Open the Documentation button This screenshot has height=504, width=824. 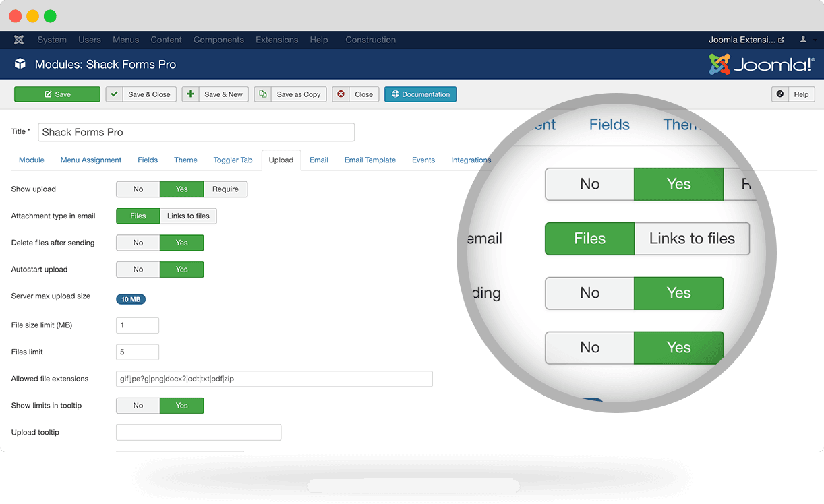[420, 94]
